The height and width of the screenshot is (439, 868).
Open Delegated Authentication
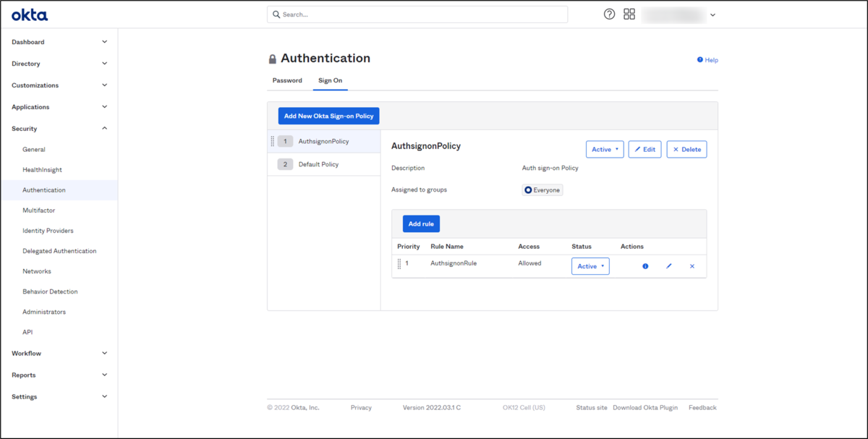click(x=59, y=251)
